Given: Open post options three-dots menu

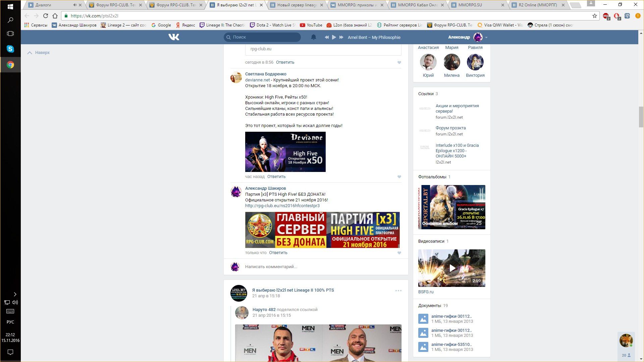Looking at the screenshot, I should 398,291.
